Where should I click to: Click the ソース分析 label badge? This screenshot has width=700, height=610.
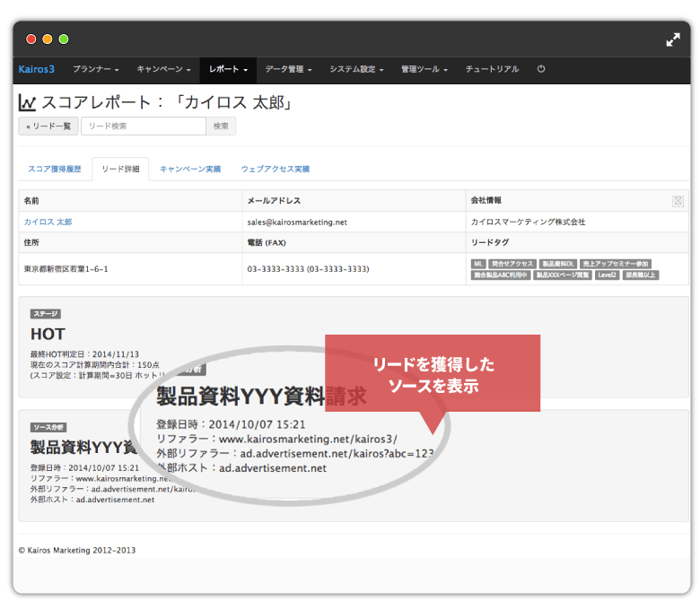pos(48,428)
